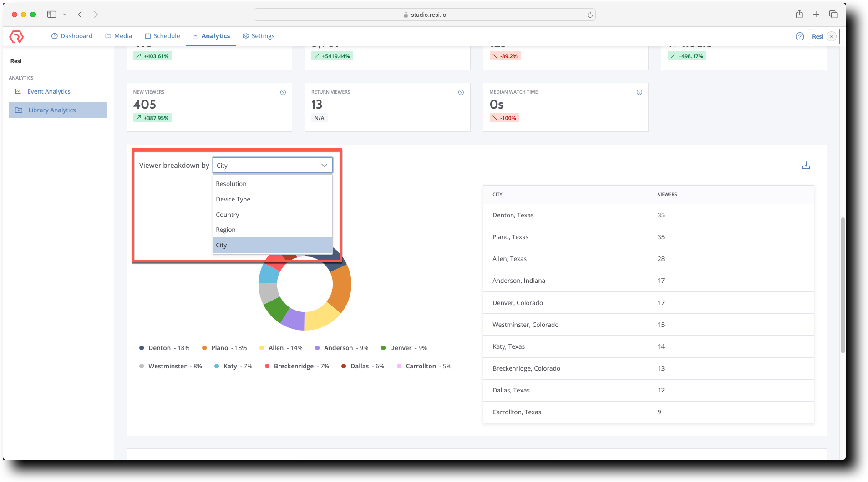Toggle the Breckenridge legend entry
868x482 pixels.
pos(296,366)
